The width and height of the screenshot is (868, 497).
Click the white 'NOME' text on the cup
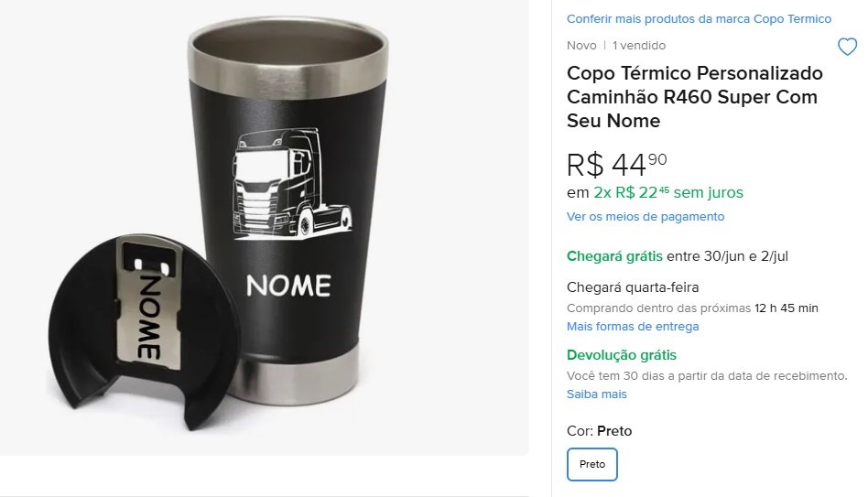click(x=288, y=286)
